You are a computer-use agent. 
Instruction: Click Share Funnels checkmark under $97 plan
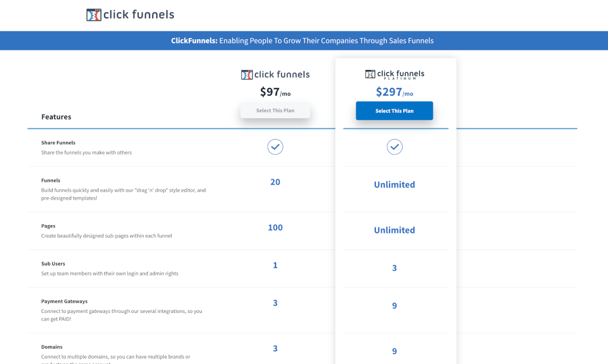point(275,147)
